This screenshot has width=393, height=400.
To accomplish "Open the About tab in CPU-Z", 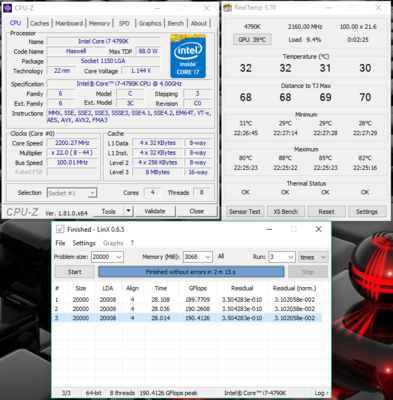I will 199,23.
